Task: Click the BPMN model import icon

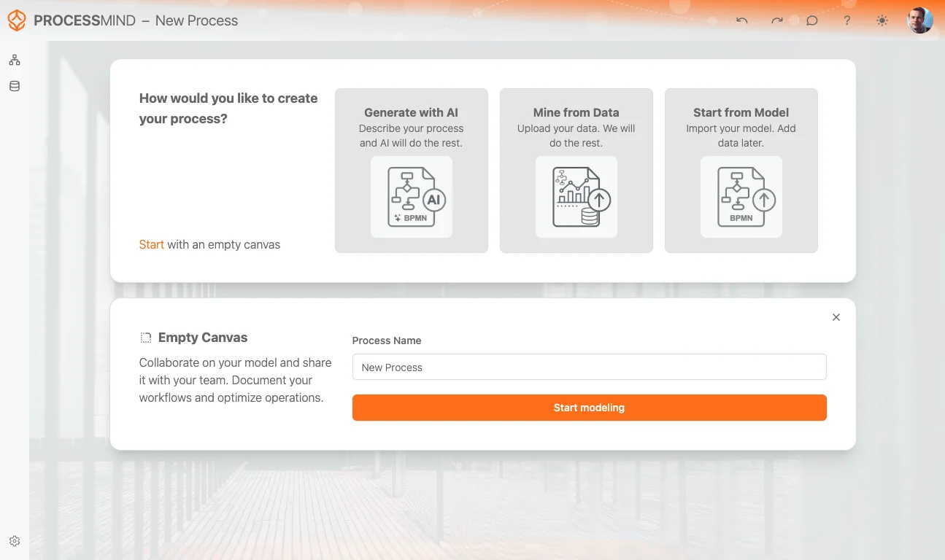Action: (x=741, y=197)
